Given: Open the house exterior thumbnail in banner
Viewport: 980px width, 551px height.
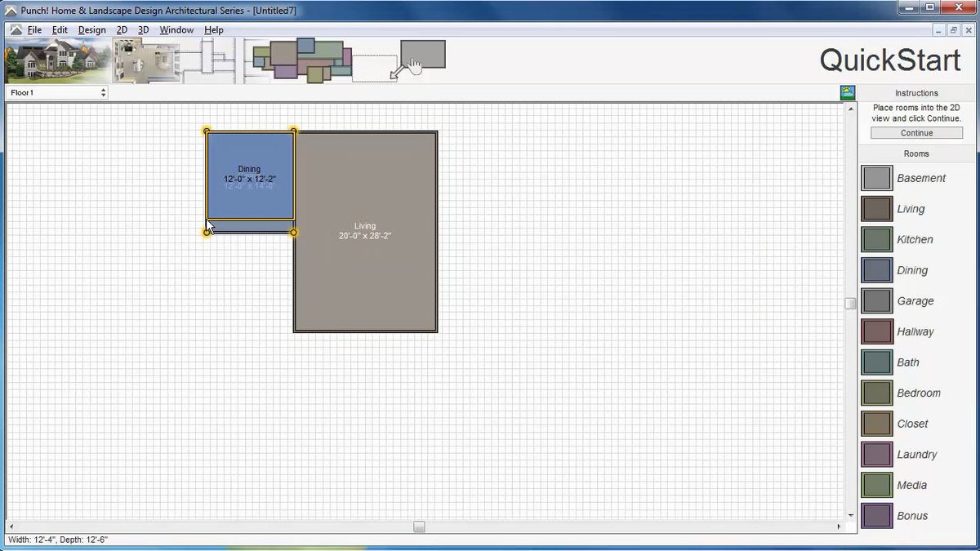Looking at the screenshot, I should pyautogui.click(x=57, y=60).
